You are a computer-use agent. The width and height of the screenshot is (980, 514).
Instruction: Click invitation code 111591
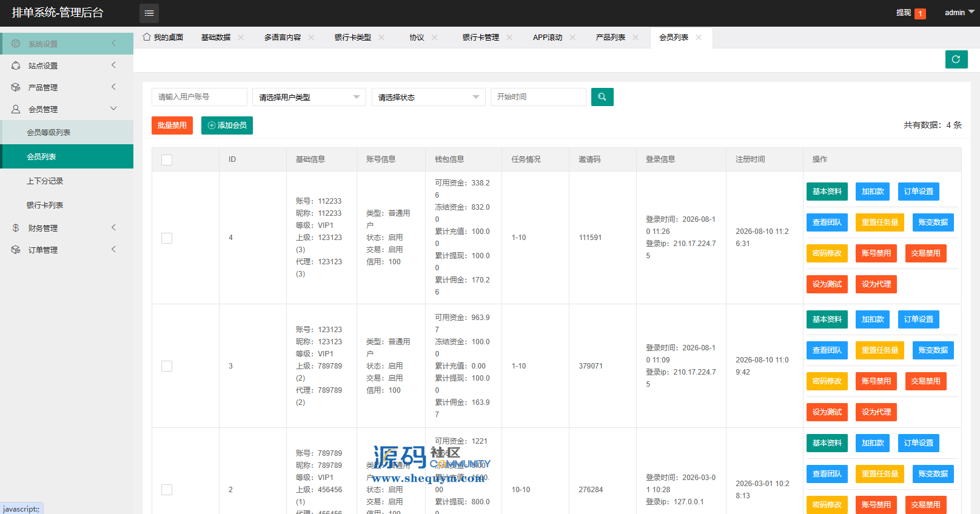coord(590,238)
